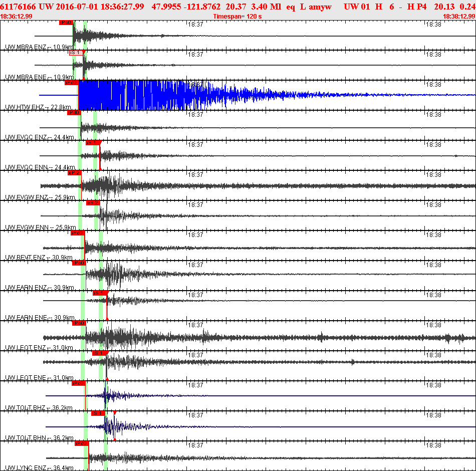Click the iS 1 flag on EVGC ENN
This screenshot has width=476, height=471.
[x=93, y=143]
